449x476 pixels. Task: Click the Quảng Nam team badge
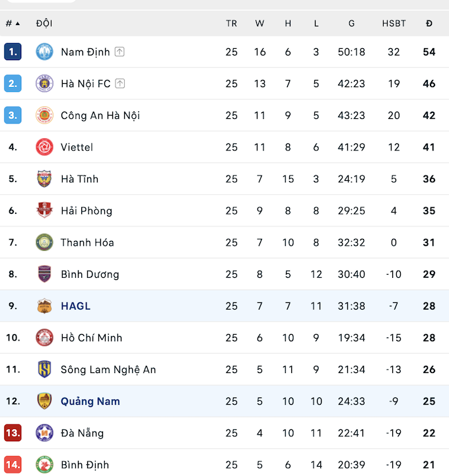point(44,401)
